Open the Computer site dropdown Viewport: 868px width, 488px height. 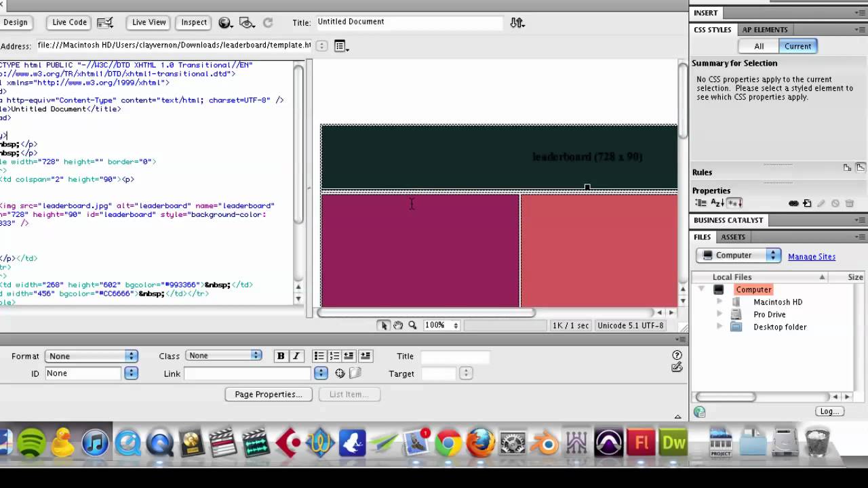tap(738, 256)
